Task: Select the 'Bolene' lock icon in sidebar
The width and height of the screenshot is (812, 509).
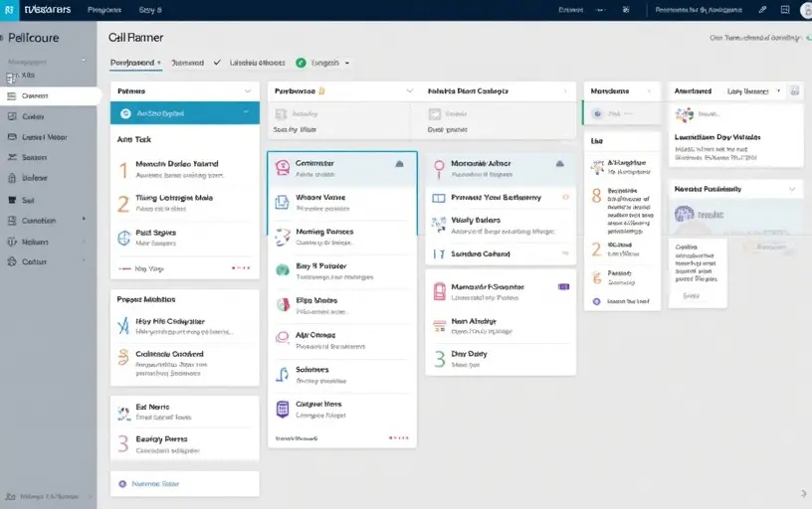Action: pyautogui.click(x=12, y=178)
